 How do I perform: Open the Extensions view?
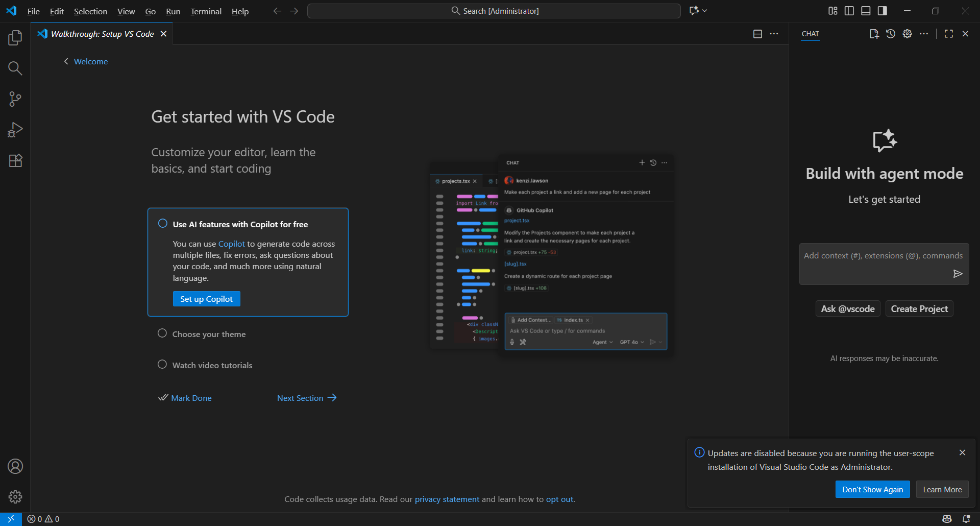[x=15, y=160]
